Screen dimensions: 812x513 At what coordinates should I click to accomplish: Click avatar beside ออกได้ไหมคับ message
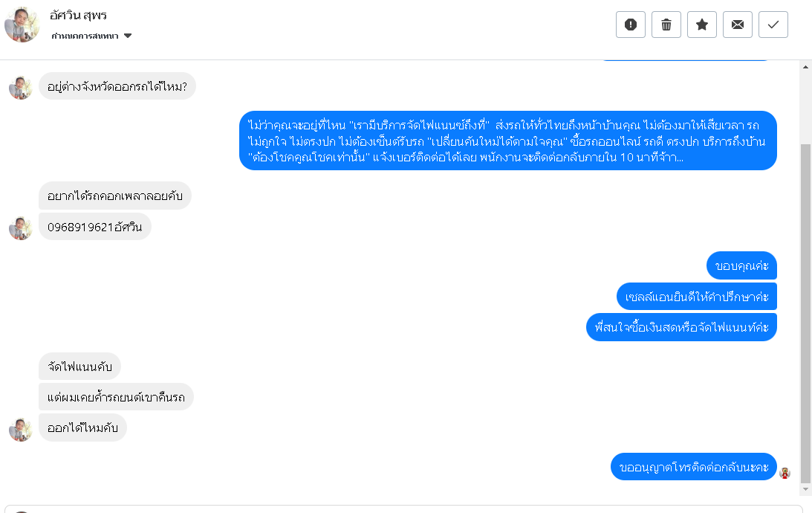[21, 429]
